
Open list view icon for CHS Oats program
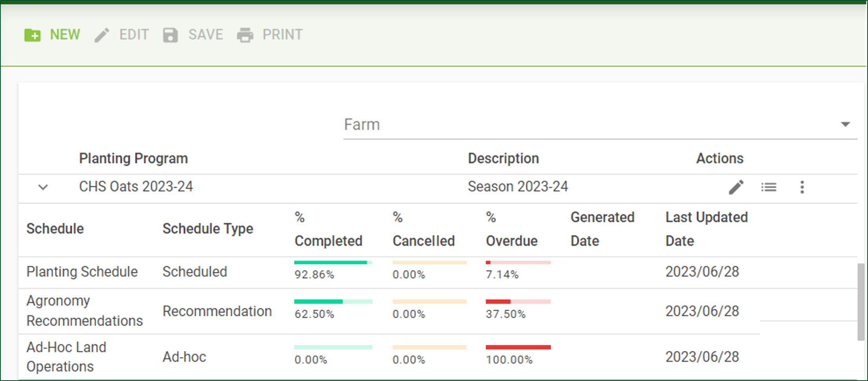[x=769, y=187]
